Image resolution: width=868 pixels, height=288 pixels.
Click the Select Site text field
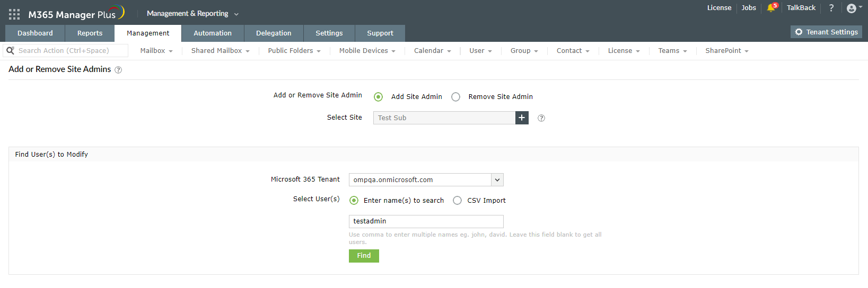coord(444,118)
